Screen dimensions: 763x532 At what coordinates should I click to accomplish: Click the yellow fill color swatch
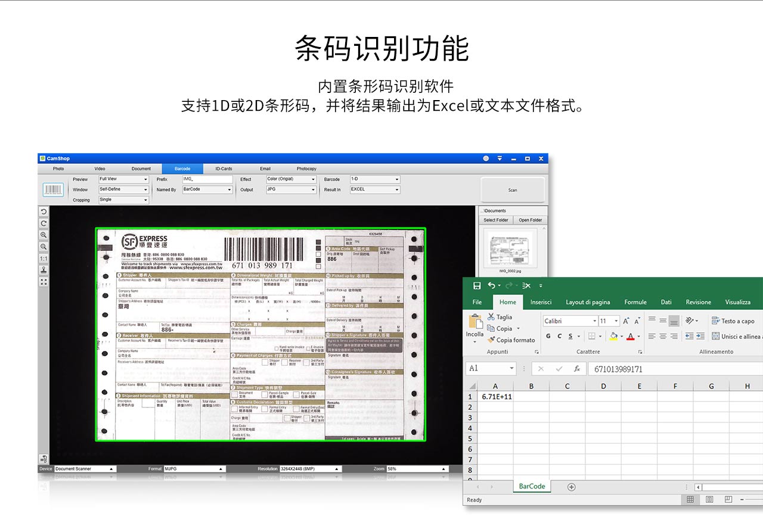(613, 337)
